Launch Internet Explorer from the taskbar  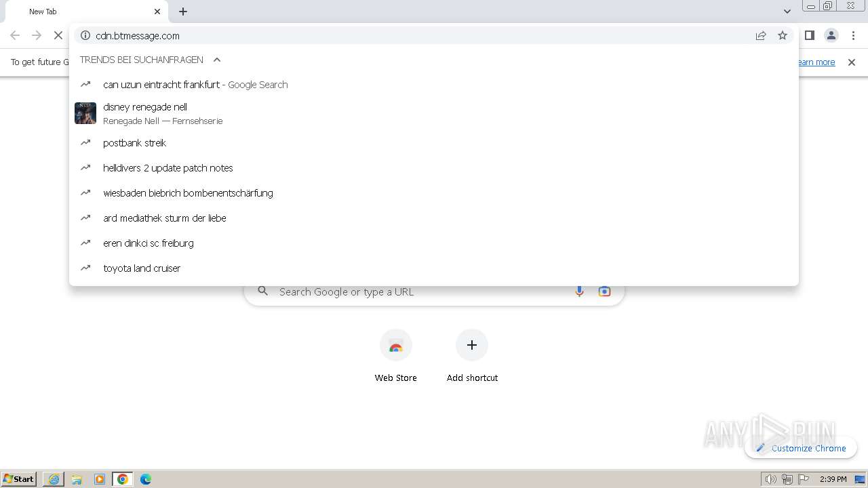(x=54, y=479)
